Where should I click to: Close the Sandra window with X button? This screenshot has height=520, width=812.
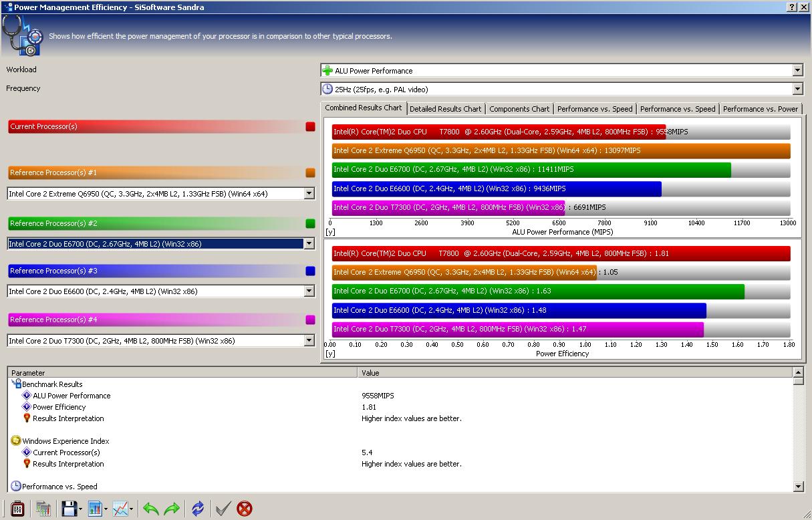click(804, 7)
